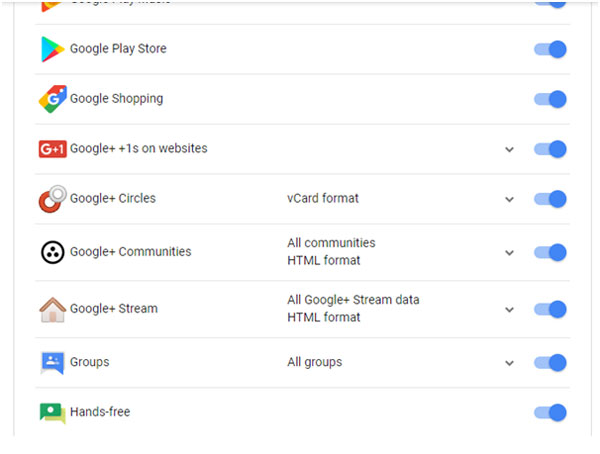The width and height of the screenshot is (600, 454).
Task: Click the red G+1 icon
Action: [x=52, y=149]
